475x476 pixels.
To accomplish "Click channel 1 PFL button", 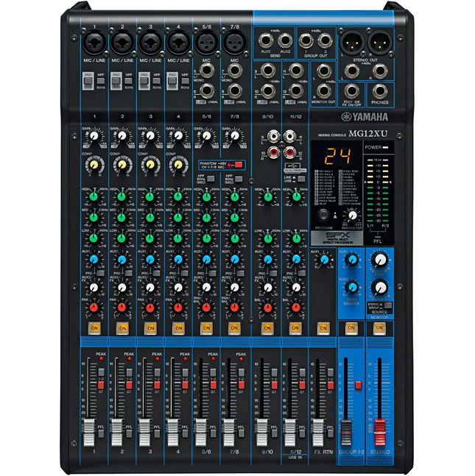I will [101, 433].
